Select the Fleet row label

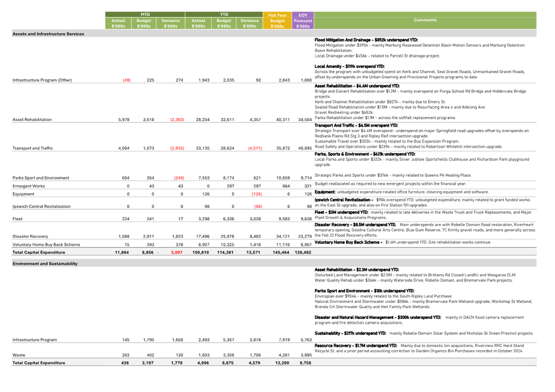point(17,219)
